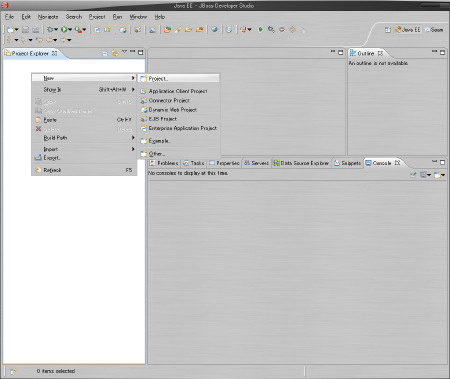Open the External Tools dropdown arrow
Viewport: 450px width, 379px height.
84,30
